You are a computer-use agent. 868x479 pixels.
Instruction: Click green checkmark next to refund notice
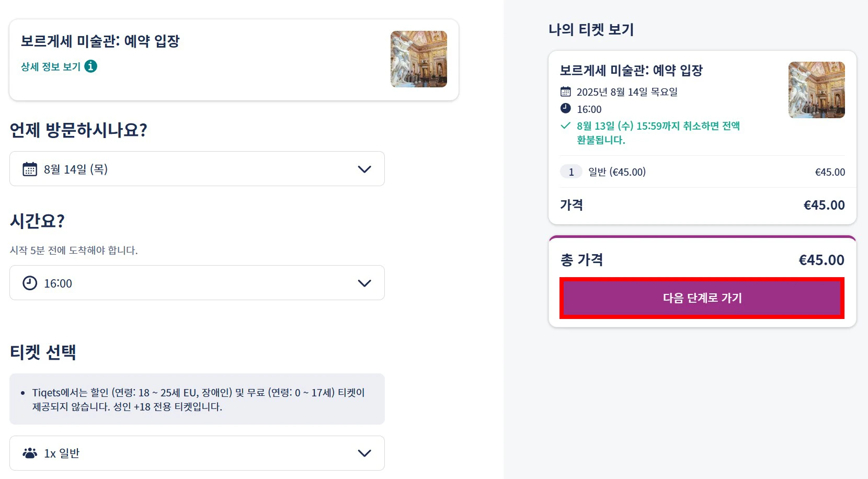(565, 126)
